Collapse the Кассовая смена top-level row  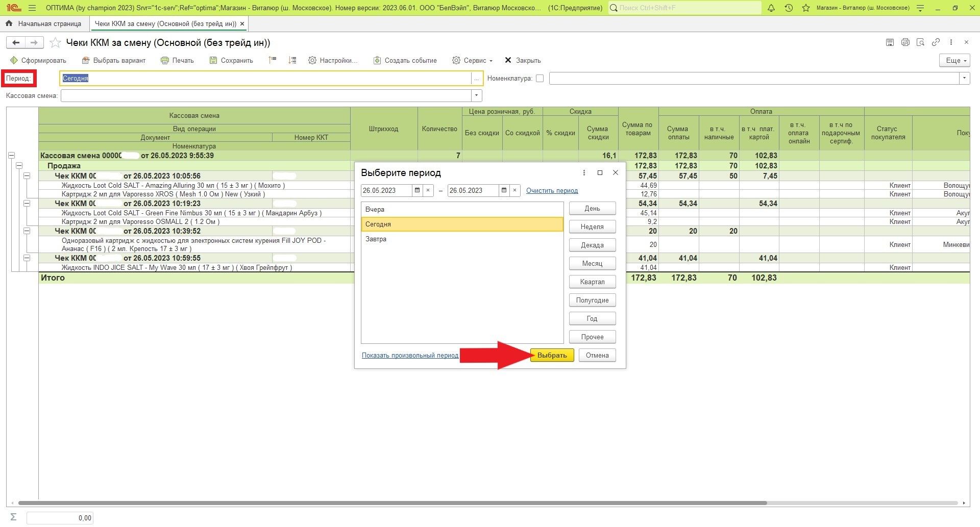pos(11,156)
